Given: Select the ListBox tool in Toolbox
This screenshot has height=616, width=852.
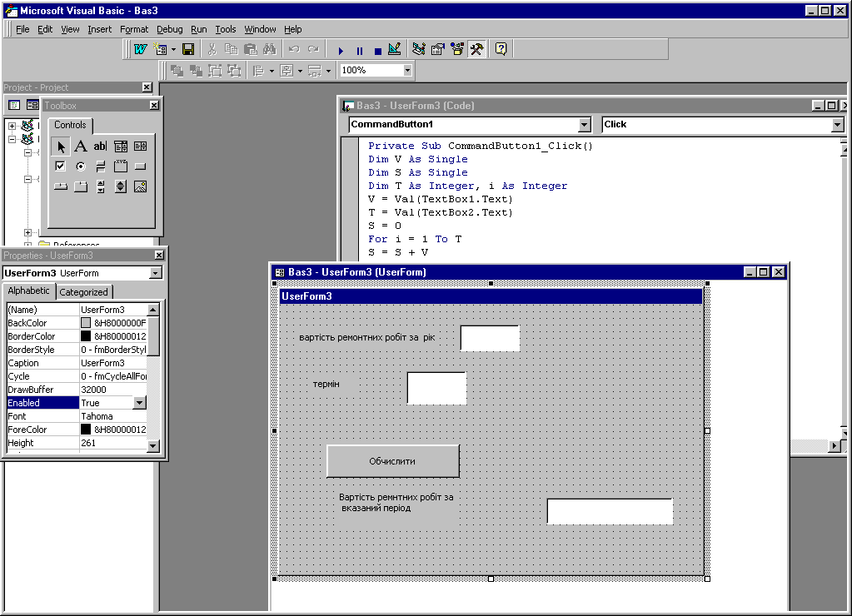Looking at the screenshot, I should (x=140, y=147).
